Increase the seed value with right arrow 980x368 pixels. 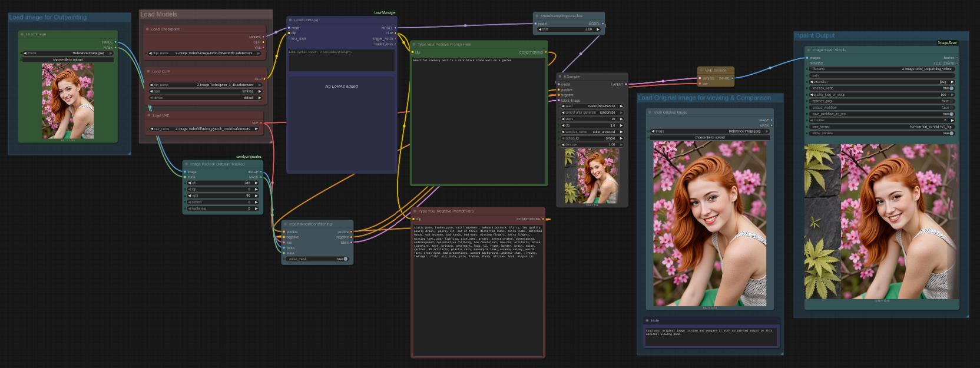(x=621, y=106)
